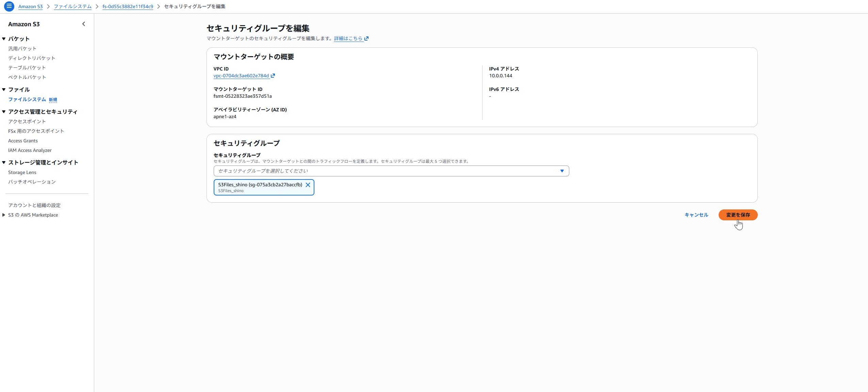Open the security group selection dropdown

tap(562, 171)
